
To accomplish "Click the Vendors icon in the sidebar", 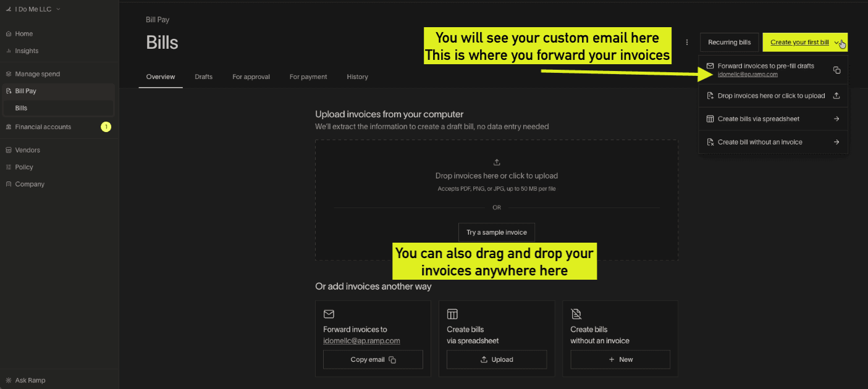I will [x=9, y=150].
